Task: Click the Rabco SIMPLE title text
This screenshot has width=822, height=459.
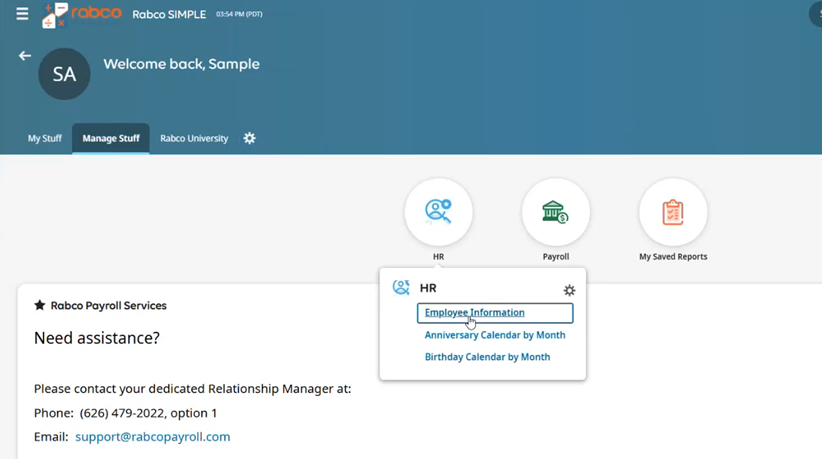Action: point(169,15)
